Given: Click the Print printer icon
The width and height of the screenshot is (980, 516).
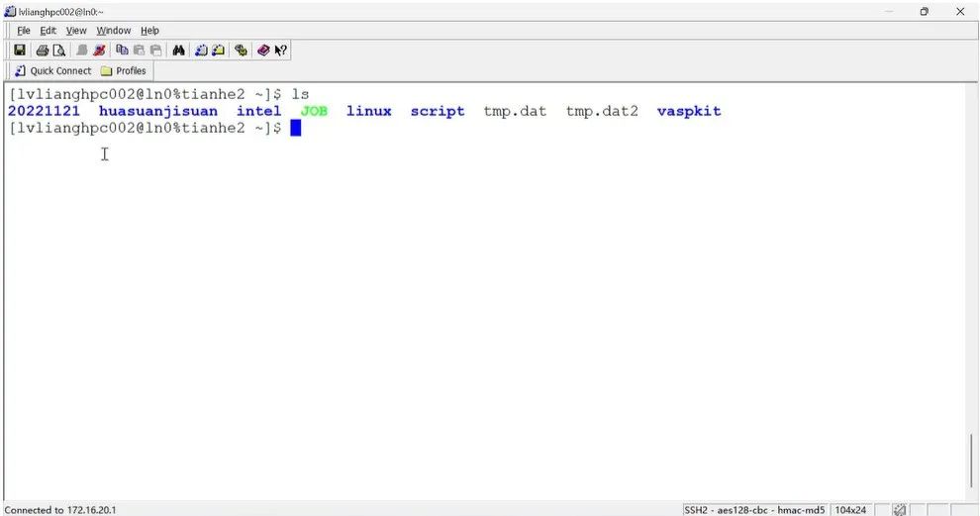Looking at the screenshot, I should (x=42, y=51).
